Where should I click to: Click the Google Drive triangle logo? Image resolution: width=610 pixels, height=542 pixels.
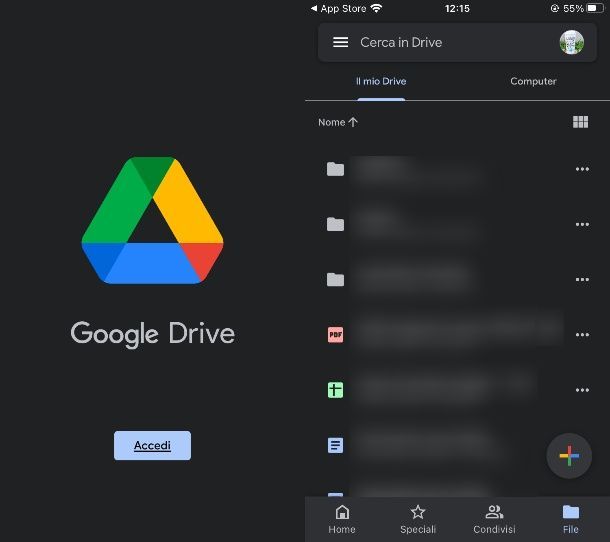pos(152,220)
